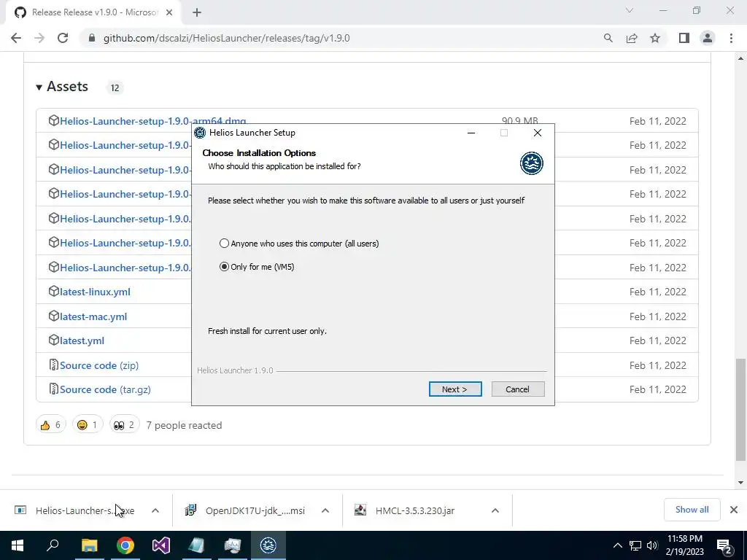Click the lock site info icon
Screen dimensions: 747x560
(x=92, y=38)
